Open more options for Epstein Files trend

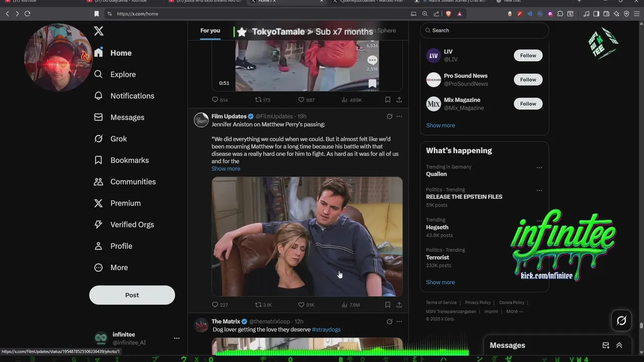539,191
